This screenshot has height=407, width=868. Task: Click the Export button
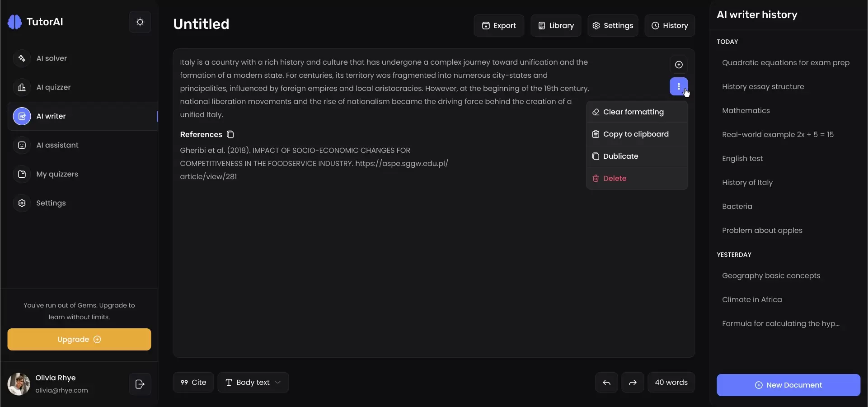499,26
